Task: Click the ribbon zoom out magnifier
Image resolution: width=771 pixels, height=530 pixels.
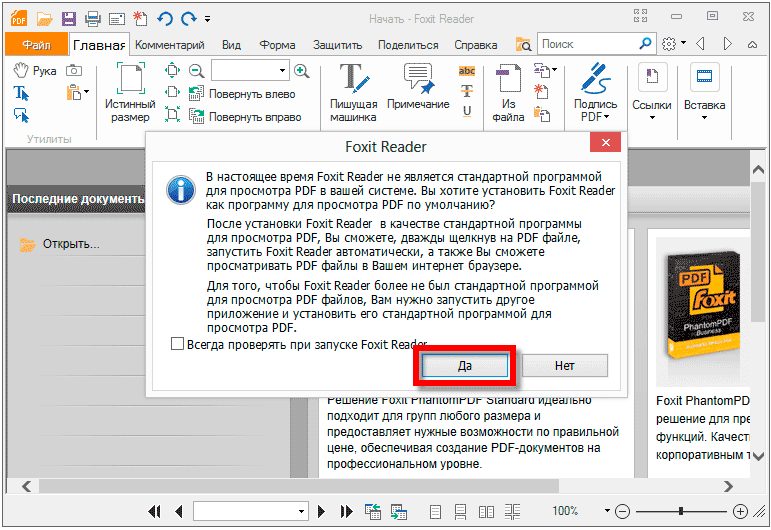Action: (197, 71)
